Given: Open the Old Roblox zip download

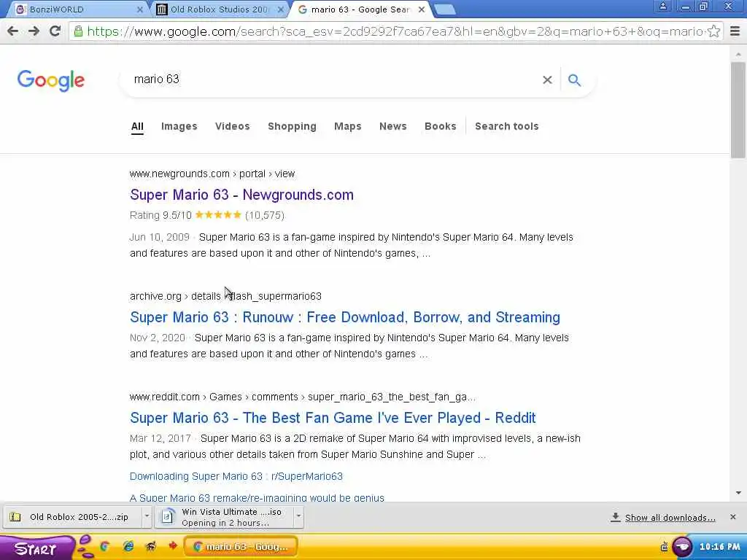Looking at the screenshot, I should [x=73, y=517].
